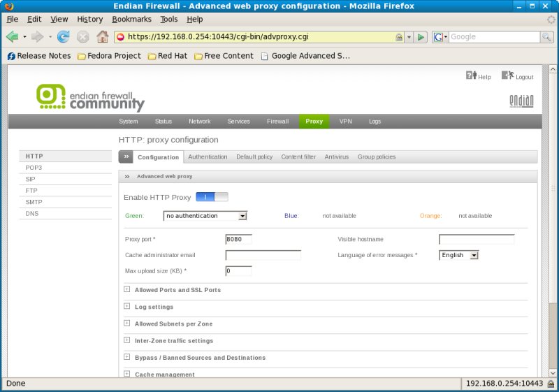Select DNS in the proxy sidebar
The width and height of the screenshot is (559, 392).
click(x=65, y=213)
